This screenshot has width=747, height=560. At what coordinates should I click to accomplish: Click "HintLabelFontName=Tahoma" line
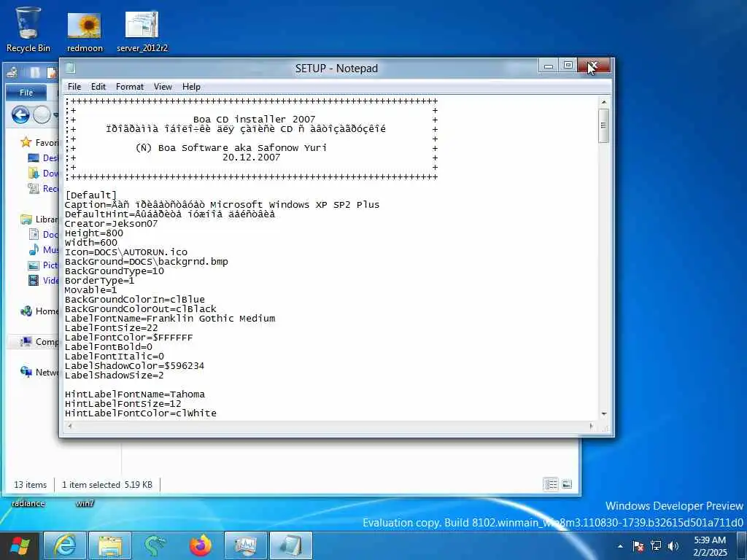pyautogui.click(x=135, y=394)
